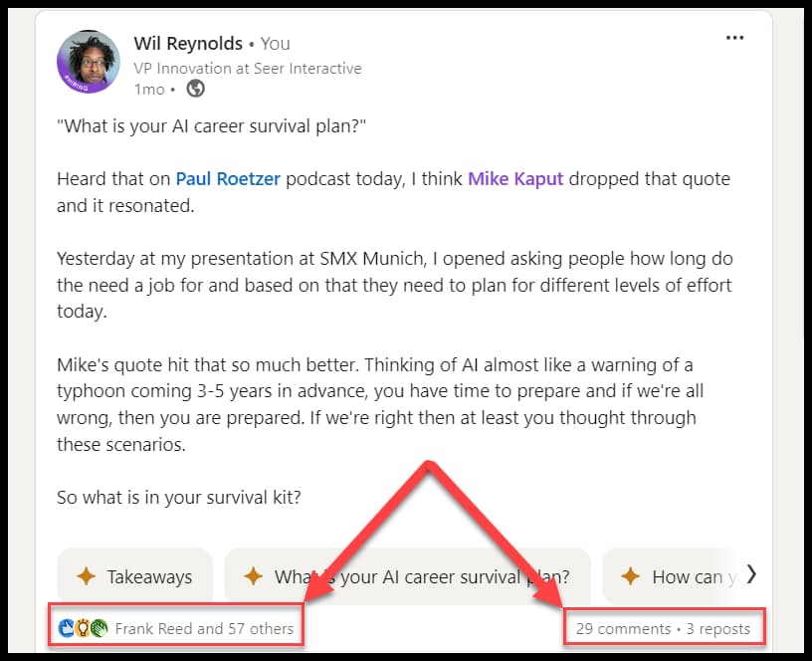Click the globe public visibility icon

[x=196, y=89]
